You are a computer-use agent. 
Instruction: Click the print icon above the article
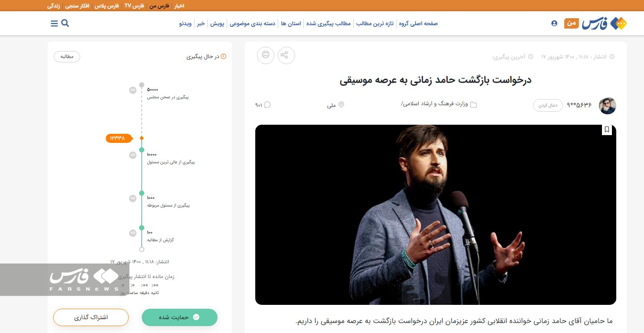[x=266, y=55]
